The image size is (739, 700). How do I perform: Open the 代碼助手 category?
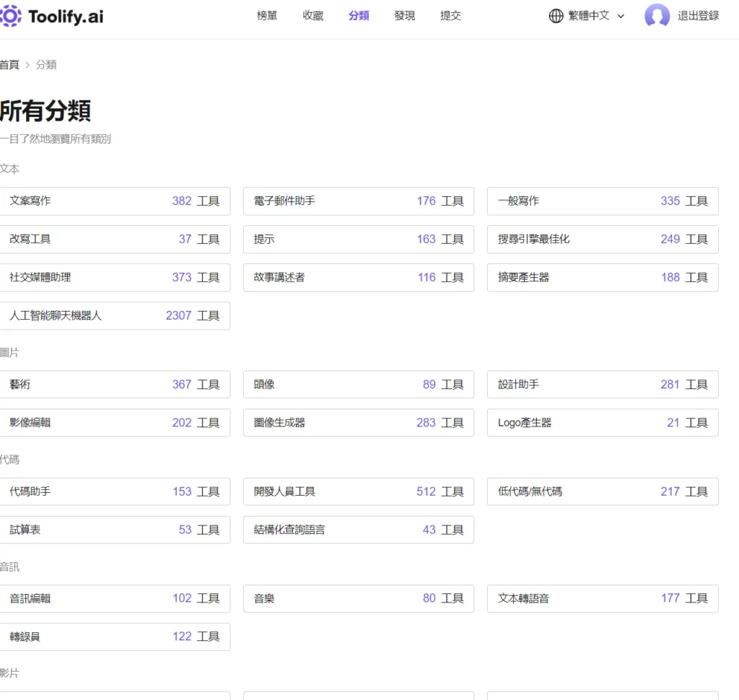click(x=115, y=491)
